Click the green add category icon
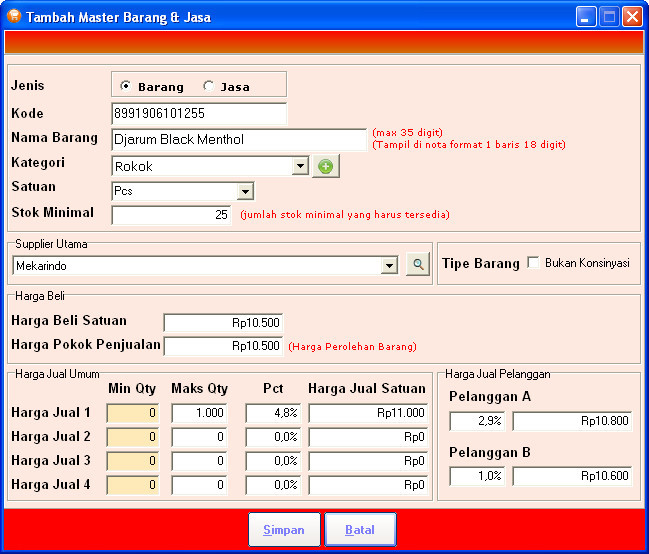Image resolution: width=649 pixels, height=554 pixels. 326,166
